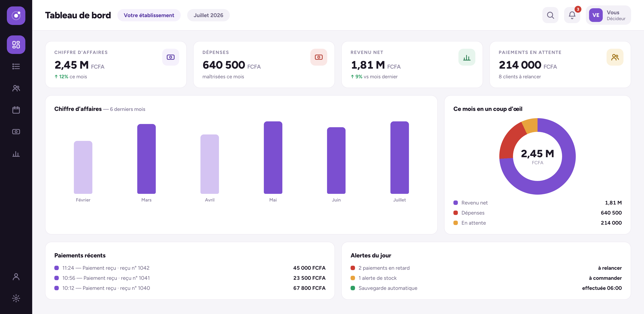Click the 214 000 FCFA pending value
Image resolution: width=644 pixels, height=314 pixels.
tap(528, 65)
